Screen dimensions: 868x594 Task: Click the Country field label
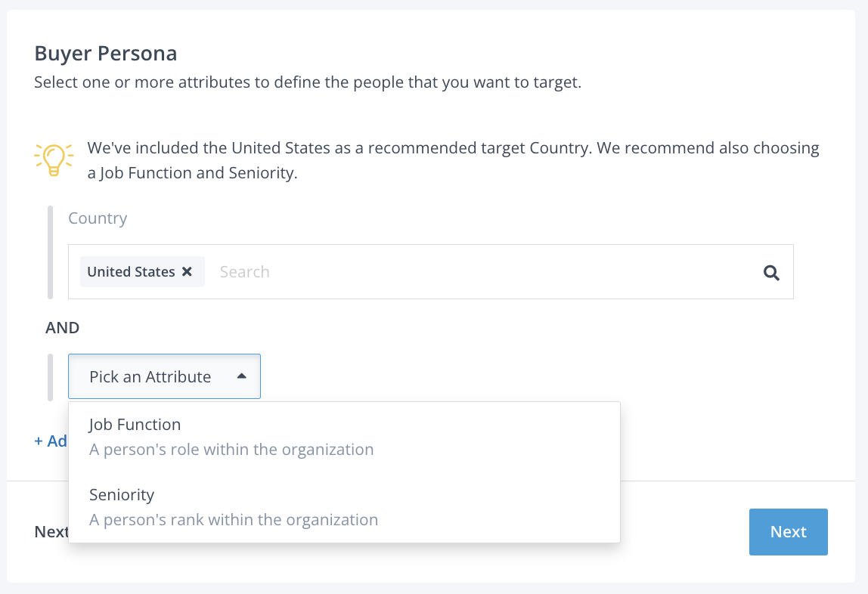point(98,218)
